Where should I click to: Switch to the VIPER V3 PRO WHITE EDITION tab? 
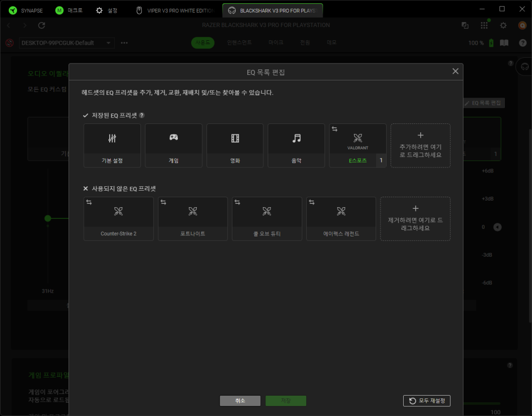coord(175,10)
